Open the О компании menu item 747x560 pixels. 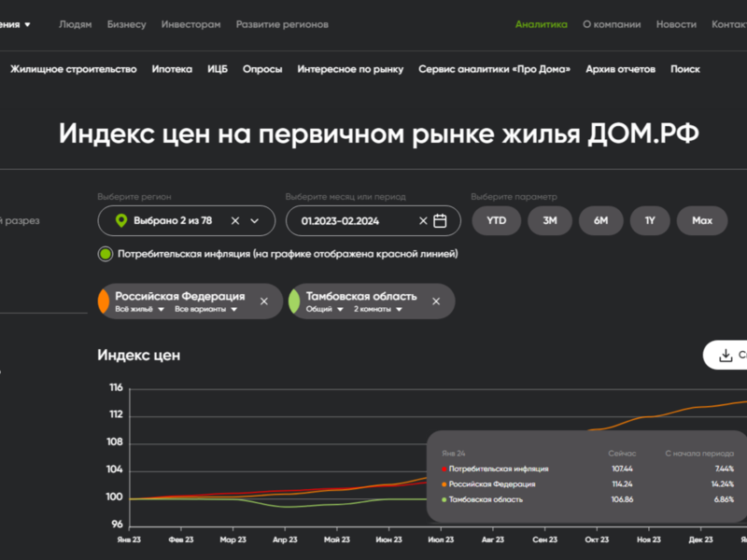(612, 24)
